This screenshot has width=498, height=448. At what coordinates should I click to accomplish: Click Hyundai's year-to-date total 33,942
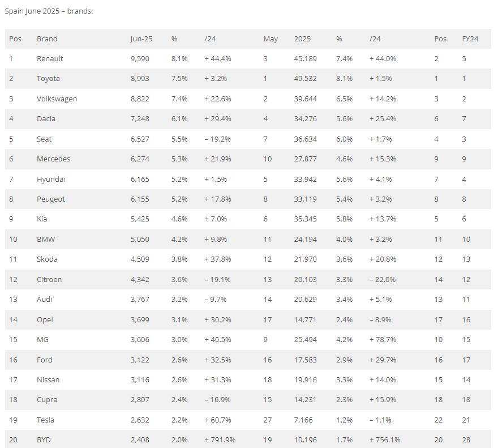[x=305, y=180]
